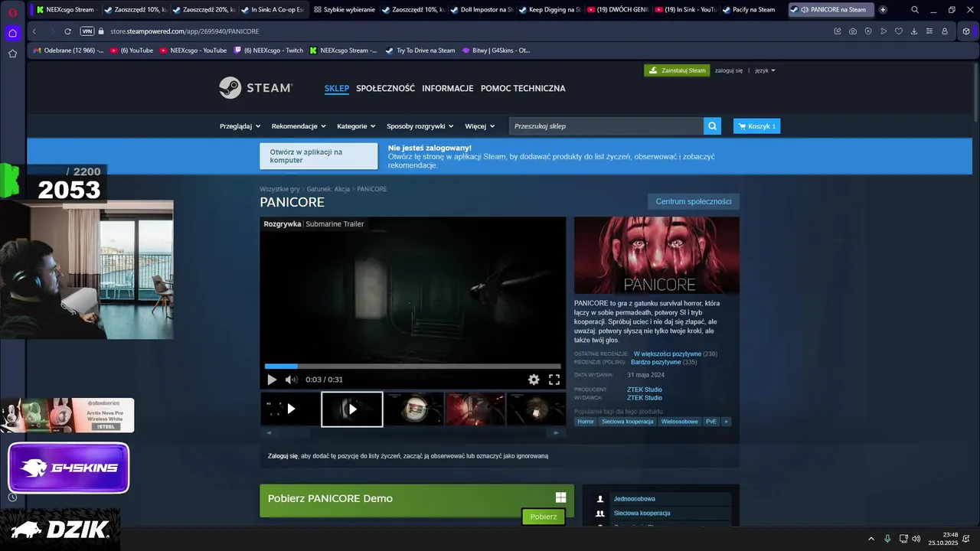Expand tags with the plus button
This screenshot has width=980, height=551.
pyautogui.click(x=727, y=422)
